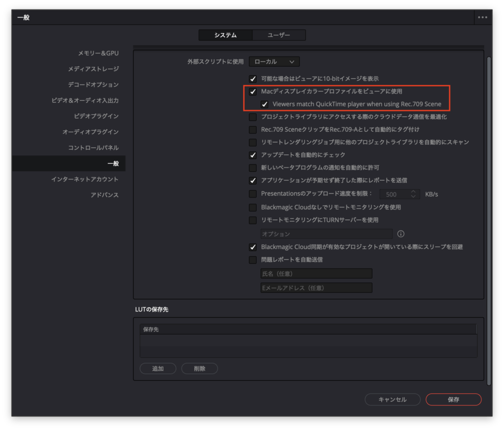Open コントロールパネル settings
This screenshot has width=504, height=430.
click(x=93, y=148)
